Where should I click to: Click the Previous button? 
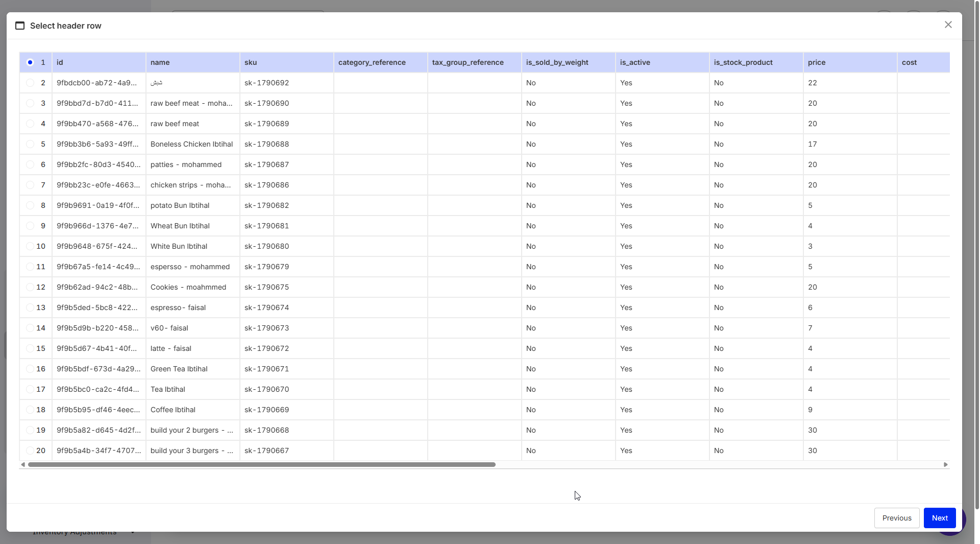click(x=896, y=518)
